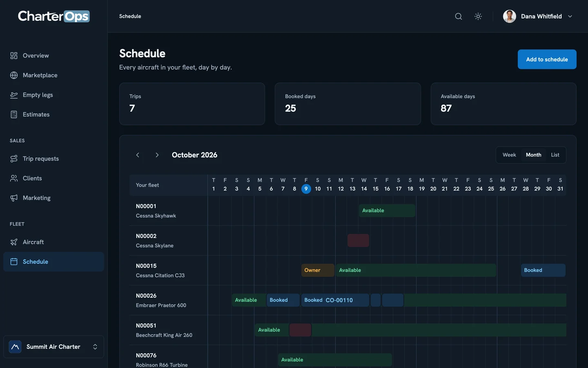Switch to Week view
Screen dimensions: 588x368
(x=509, y=155)
